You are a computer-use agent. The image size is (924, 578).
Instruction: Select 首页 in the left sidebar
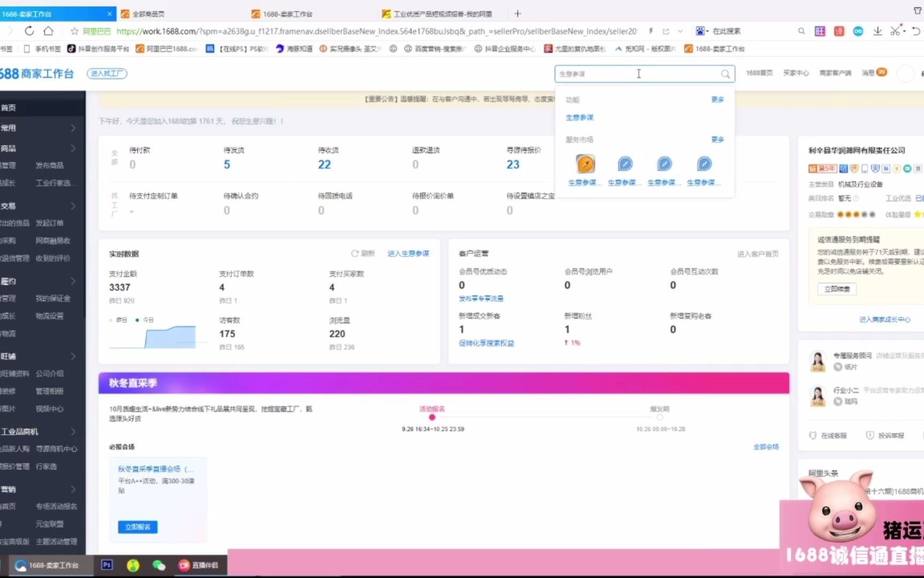tap(9, 108)
